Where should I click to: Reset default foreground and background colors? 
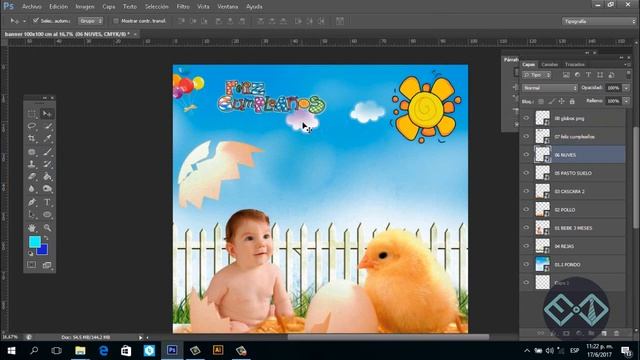[31, 254]
